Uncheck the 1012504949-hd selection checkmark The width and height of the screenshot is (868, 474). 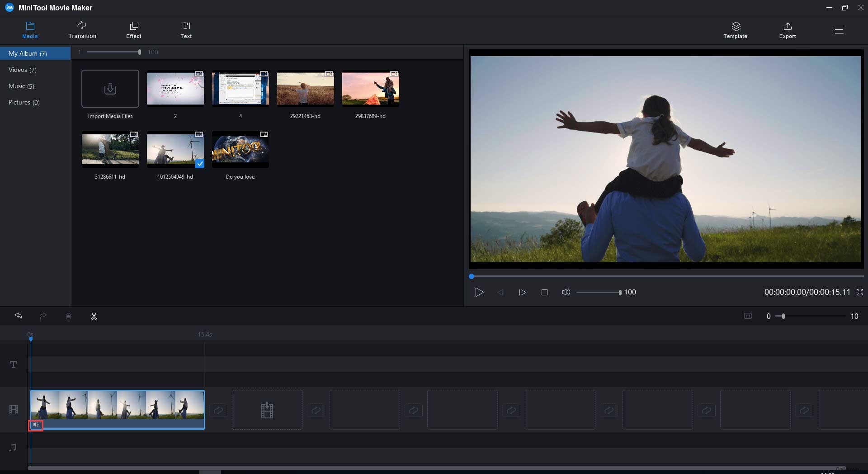pos(200,164)
